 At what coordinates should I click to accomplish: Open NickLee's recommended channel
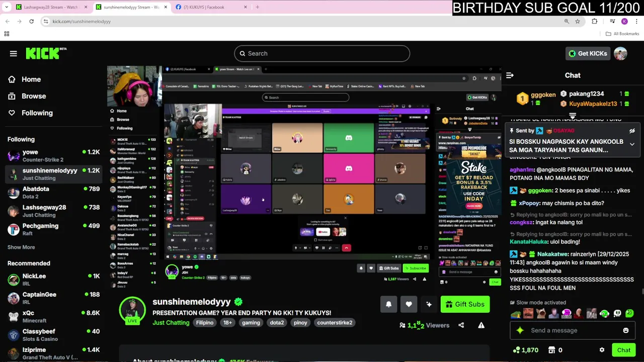coord(53,280)
